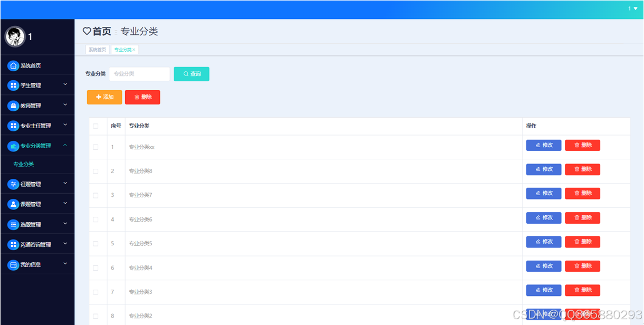This screenshot has height=325, width=644.
Task: Expand the 选题管理 menu chevron
Action: [65, 224]
